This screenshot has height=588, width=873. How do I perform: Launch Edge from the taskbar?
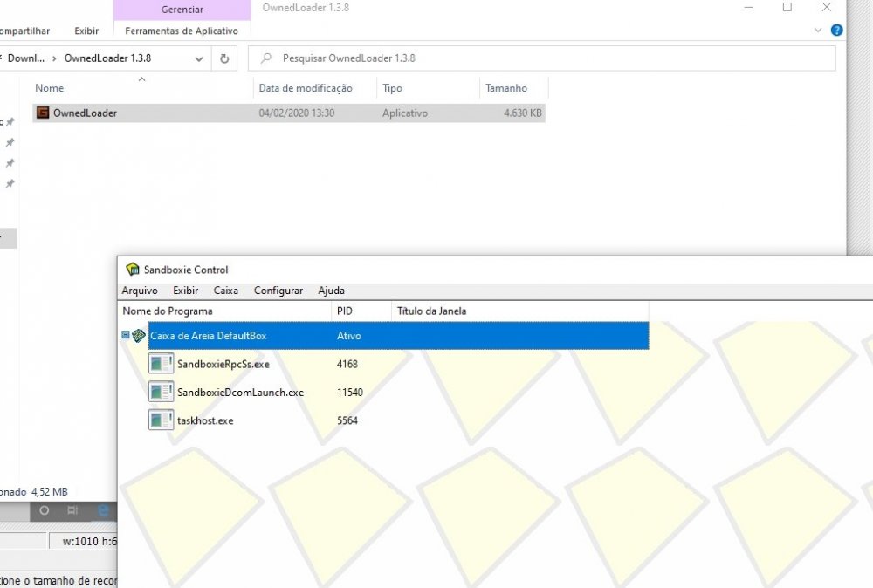(103, 510)
